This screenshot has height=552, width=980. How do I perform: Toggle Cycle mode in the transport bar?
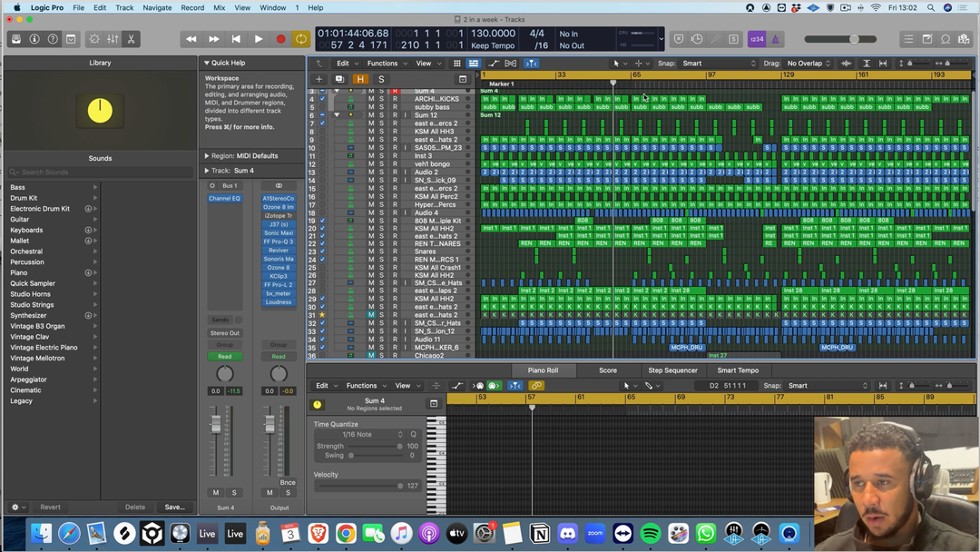[301, 39]
